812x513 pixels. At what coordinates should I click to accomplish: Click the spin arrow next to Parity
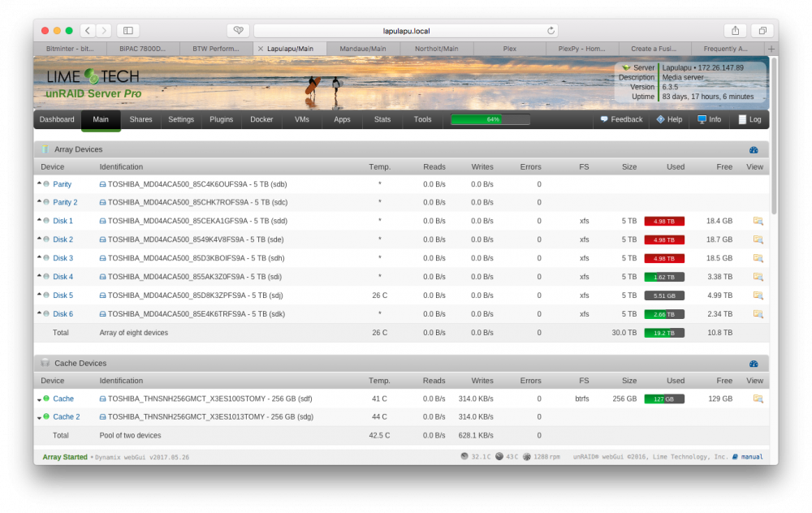coord(39,183)
